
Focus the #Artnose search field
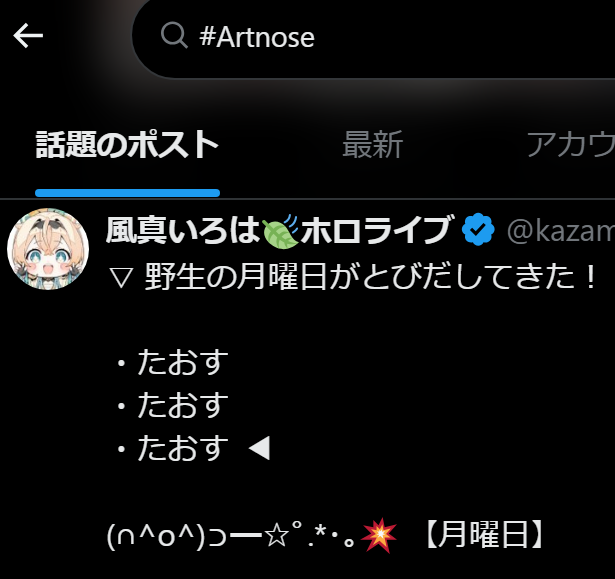375,37
